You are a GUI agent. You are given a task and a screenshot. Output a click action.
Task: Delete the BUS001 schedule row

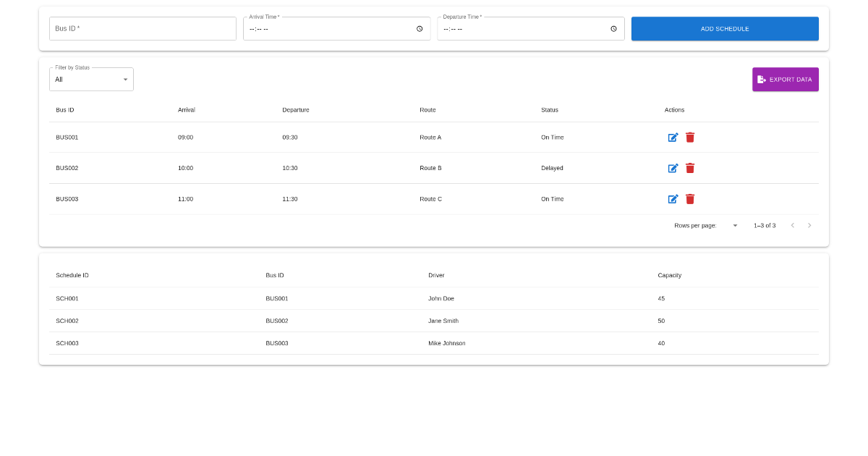690,138
